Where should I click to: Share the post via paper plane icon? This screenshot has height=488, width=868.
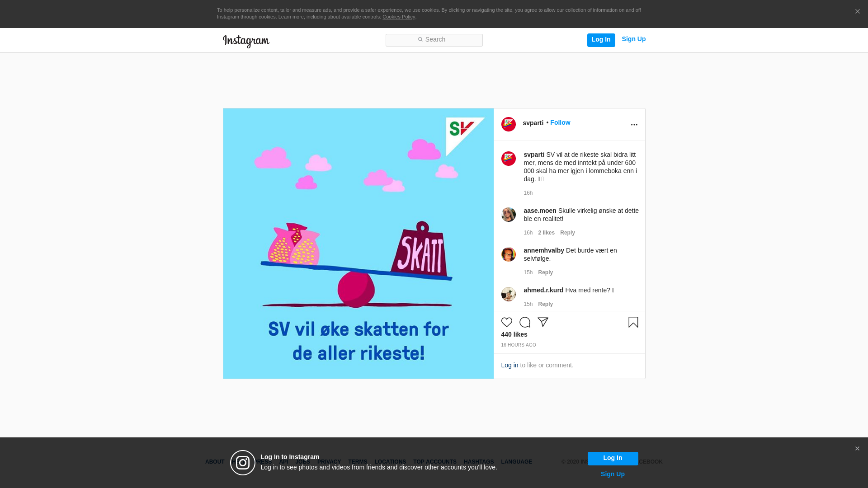click(542, 322)
